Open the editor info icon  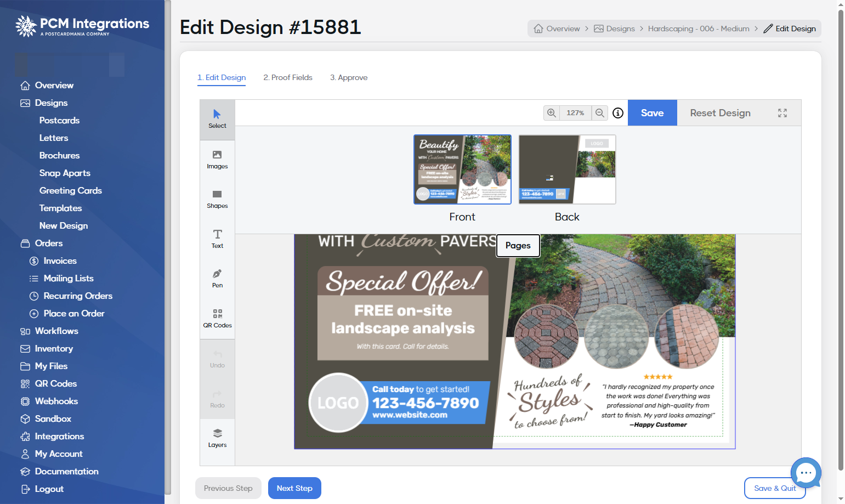(618, 113)
